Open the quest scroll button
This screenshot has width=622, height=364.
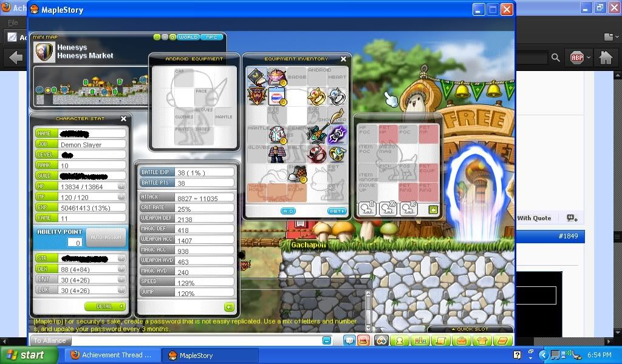click(x=441, y=340)
